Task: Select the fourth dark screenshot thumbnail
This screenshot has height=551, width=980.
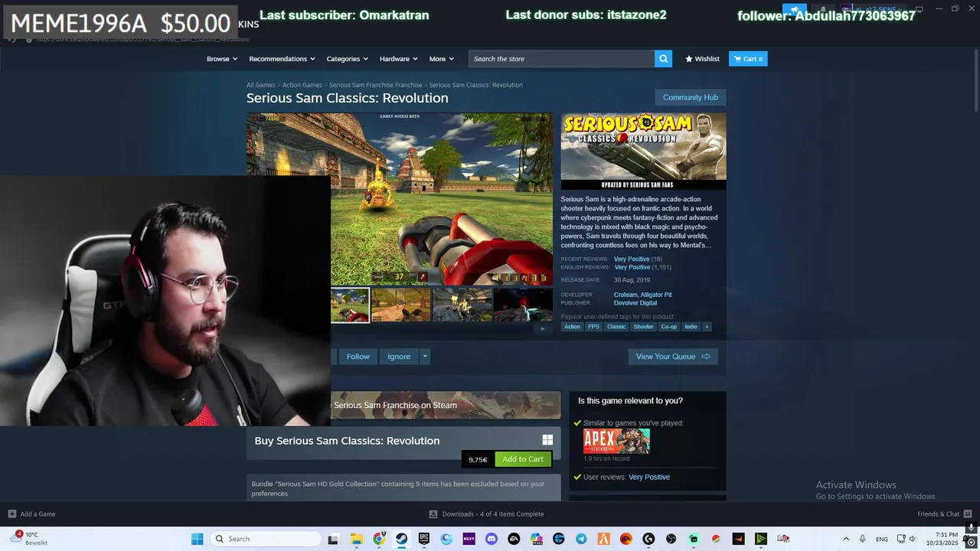Action: pos(523,305)
